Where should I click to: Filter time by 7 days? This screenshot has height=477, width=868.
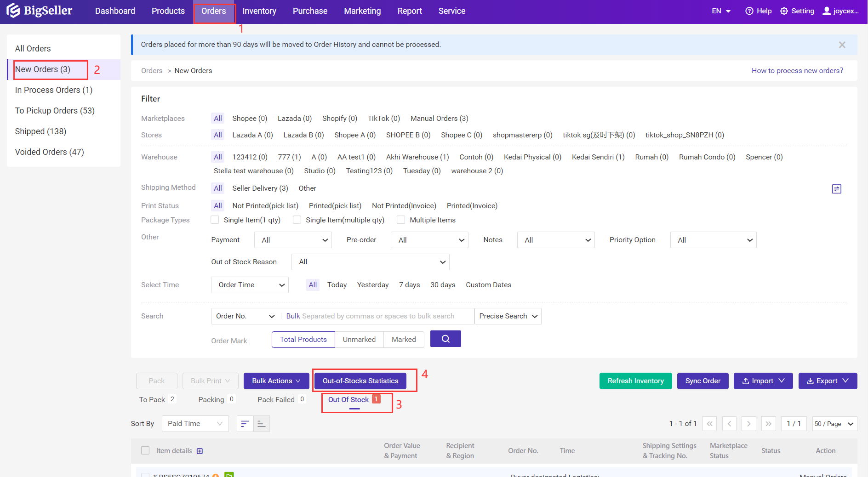[409, 285]
